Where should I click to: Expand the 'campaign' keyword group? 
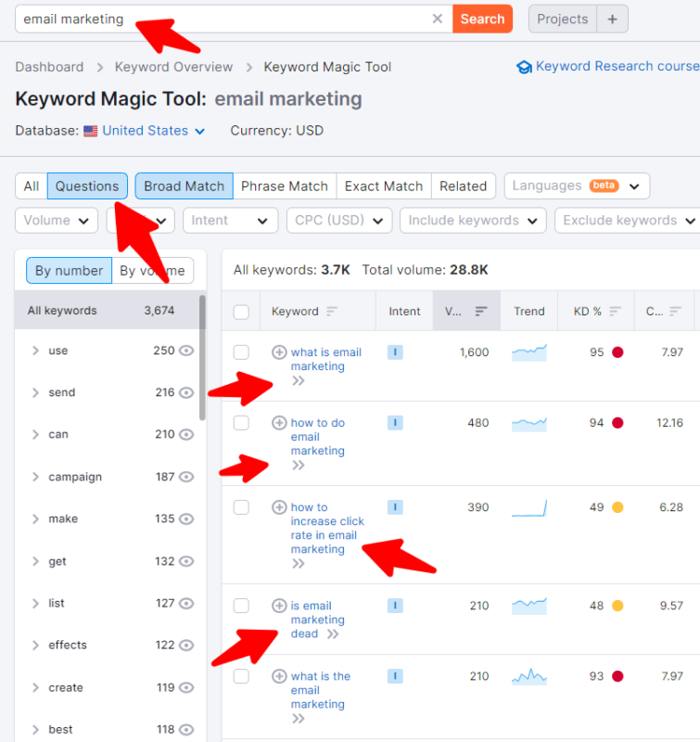point(35,477)
